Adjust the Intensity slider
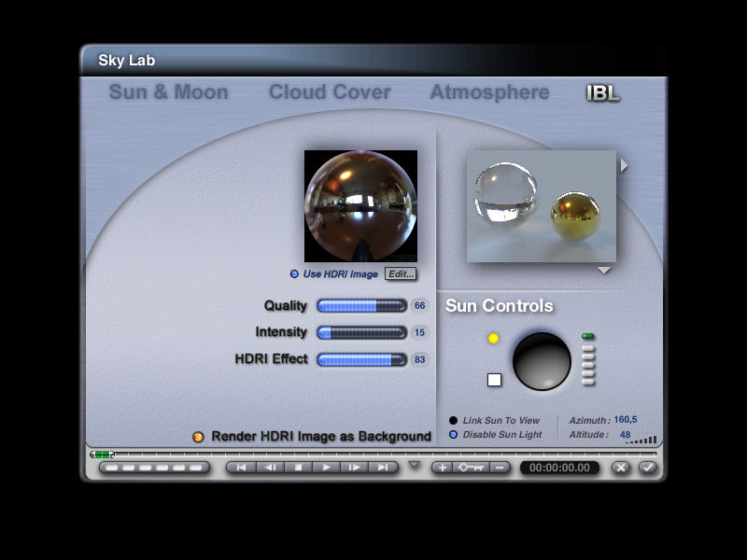 (361, 332)
